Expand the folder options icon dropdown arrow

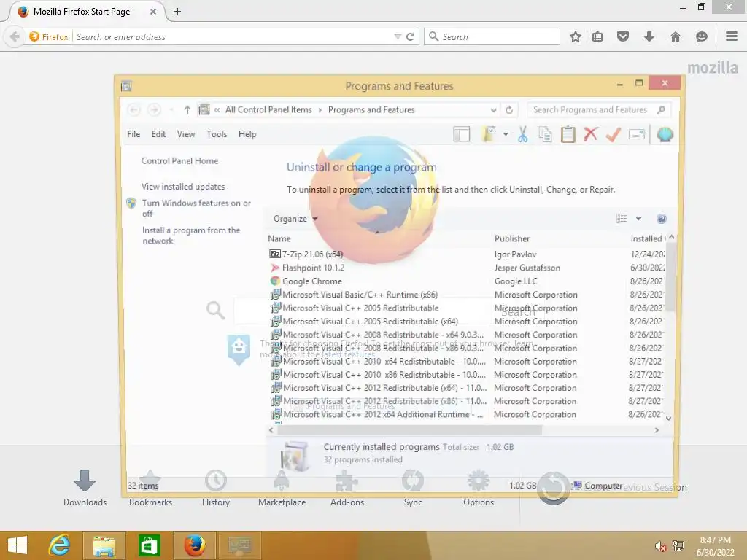pyautogui.click(x=506, y=134)
